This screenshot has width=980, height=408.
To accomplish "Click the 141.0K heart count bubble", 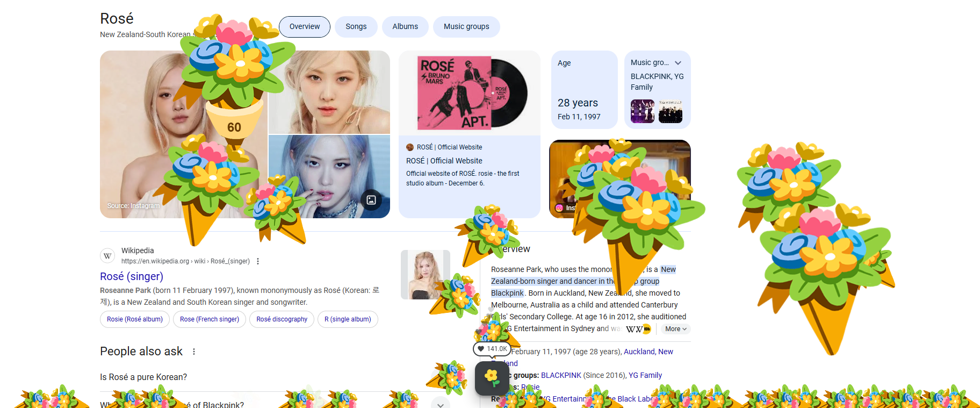I will (492, 349).
